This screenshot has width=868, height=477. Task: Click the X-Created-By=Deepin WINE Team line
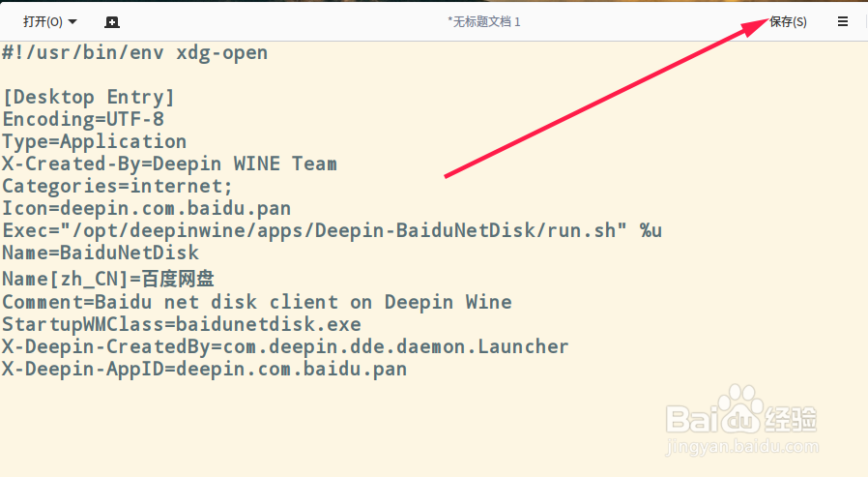coord(169,164)
